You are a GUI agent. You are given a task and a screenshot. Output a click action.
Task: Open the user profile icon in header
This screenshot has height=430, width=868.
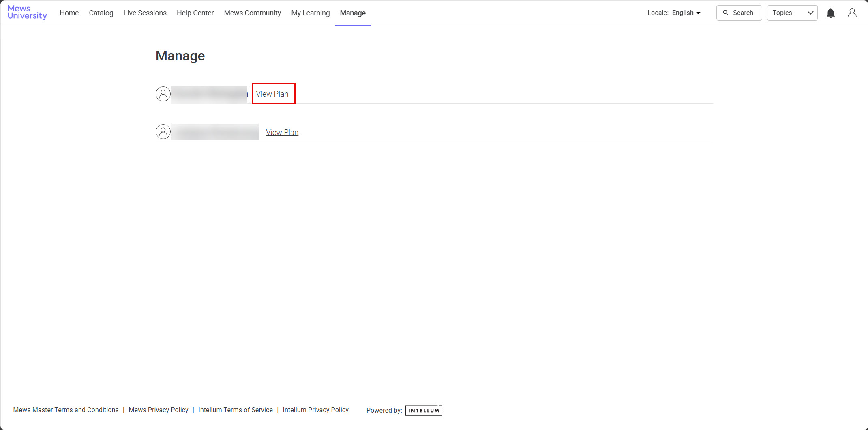pyautogui.click(x=852, y=13)
